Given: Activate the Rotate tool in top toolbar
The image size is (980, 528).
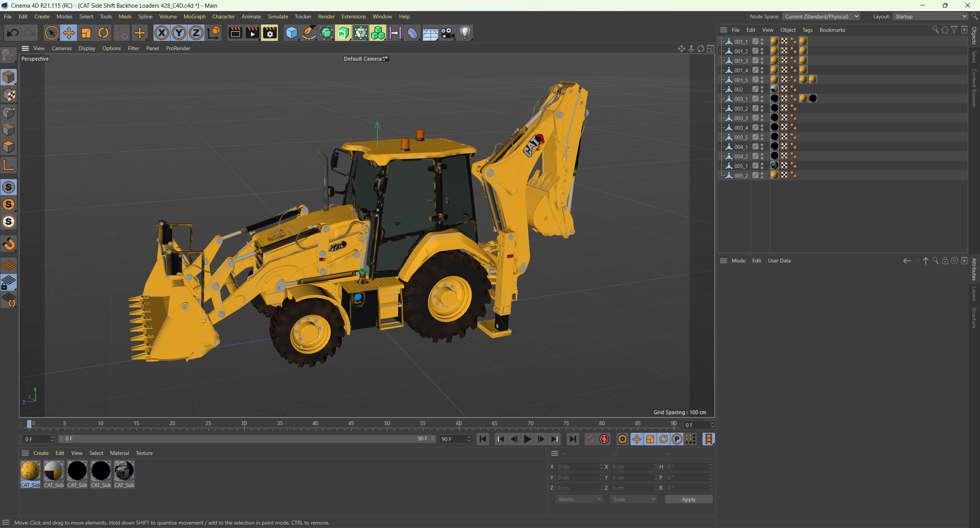Looking at the screenshot, I should pyautogui.click(x=103, y=33).
